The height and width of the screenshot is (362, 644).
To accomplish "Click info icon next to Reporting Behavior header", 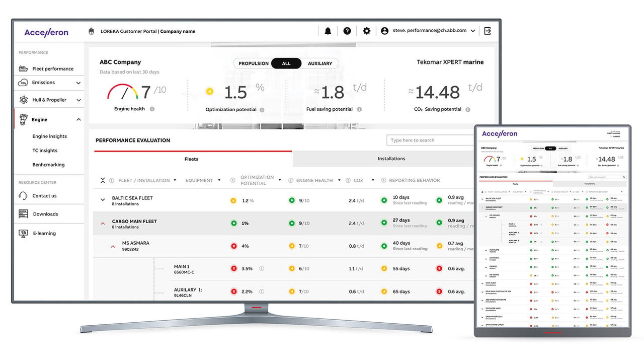I will tap(384, 180).
